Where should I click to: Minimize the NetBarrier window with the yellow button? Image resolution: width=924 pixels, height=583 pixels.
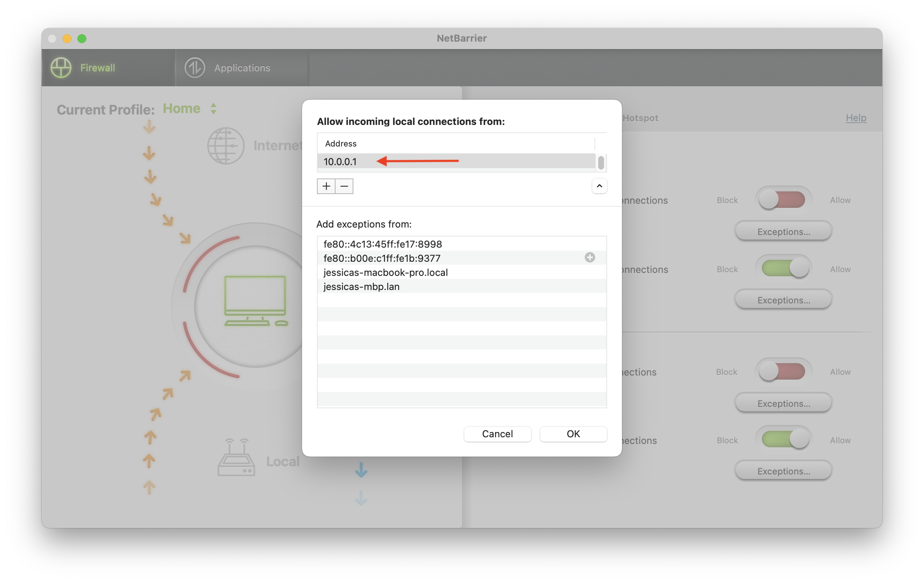[67, 38]
